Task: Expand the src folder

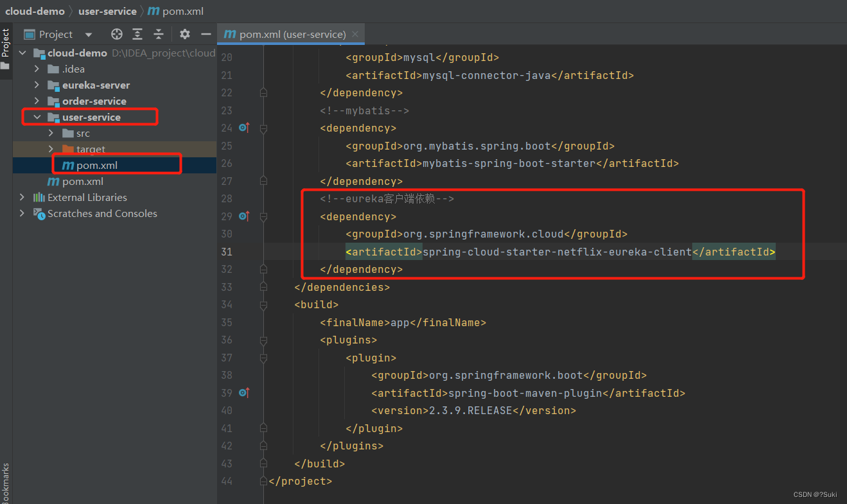Action: coord(51,133)
